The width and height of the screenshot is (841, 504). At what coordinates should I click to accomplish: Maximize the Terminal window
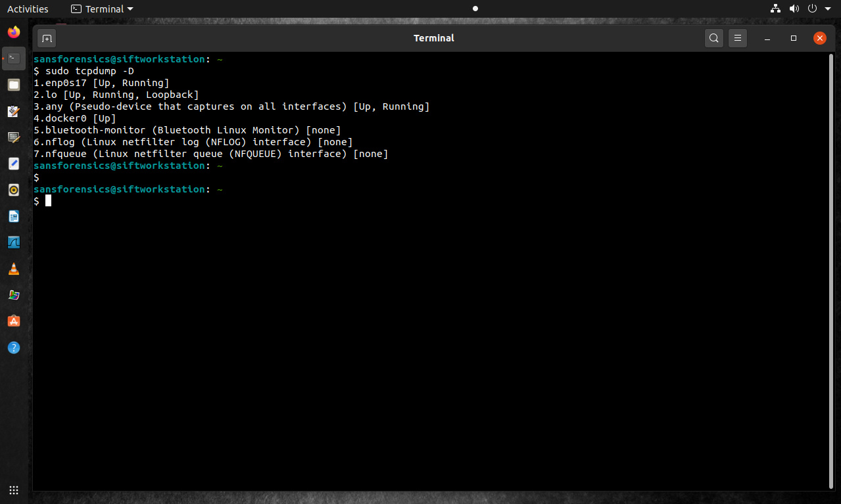coord(794,38)
